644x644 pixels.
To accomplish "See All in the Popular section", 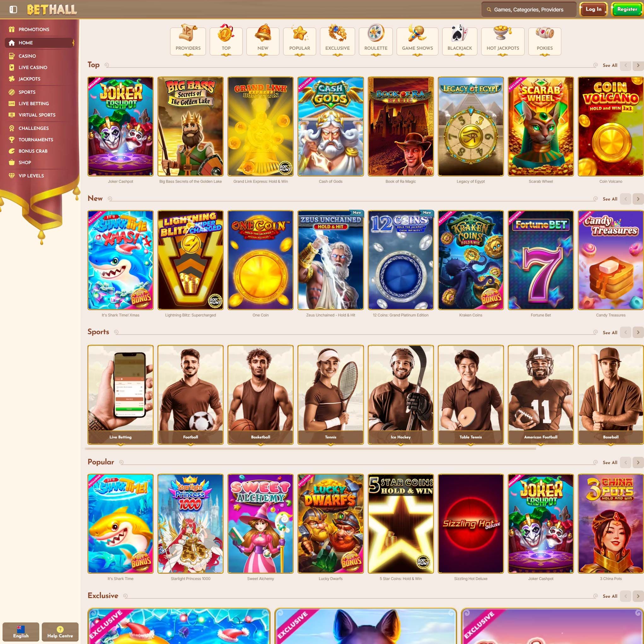I will click(x=610, y=463).
